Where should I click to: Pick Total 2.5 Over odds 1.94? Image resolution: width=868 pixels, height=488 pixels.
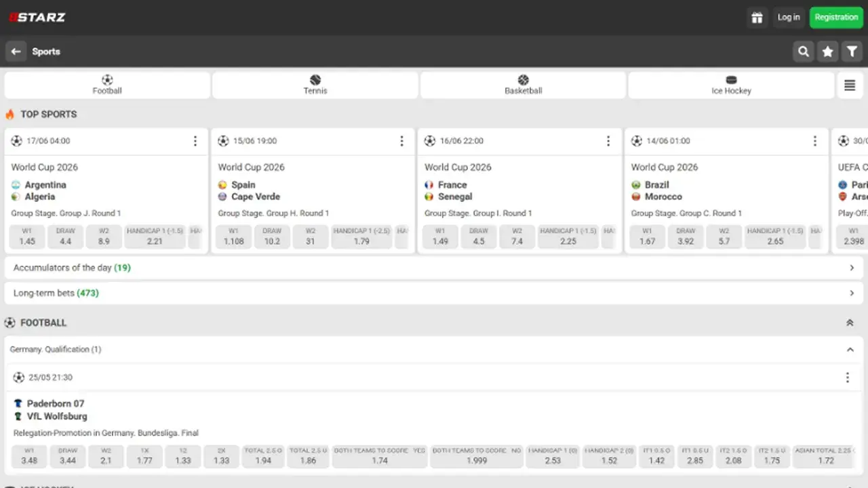(263, 456)
